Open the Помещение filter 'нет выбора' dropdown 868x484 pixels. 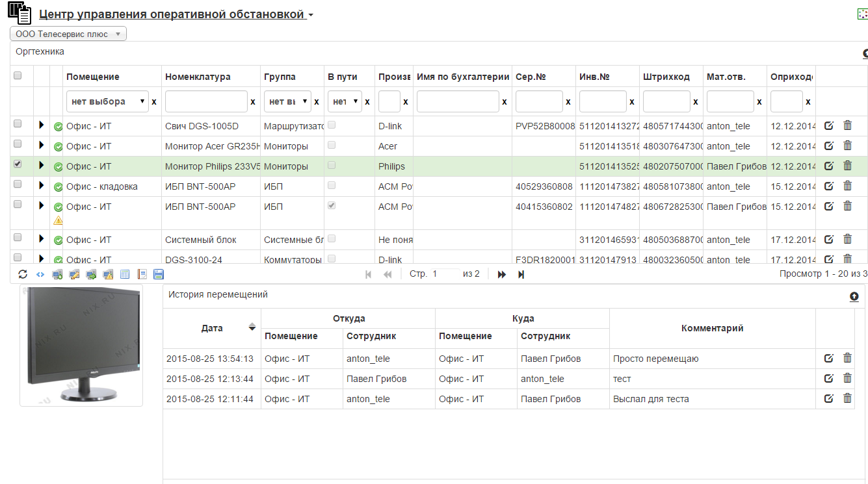click(107, 101)
